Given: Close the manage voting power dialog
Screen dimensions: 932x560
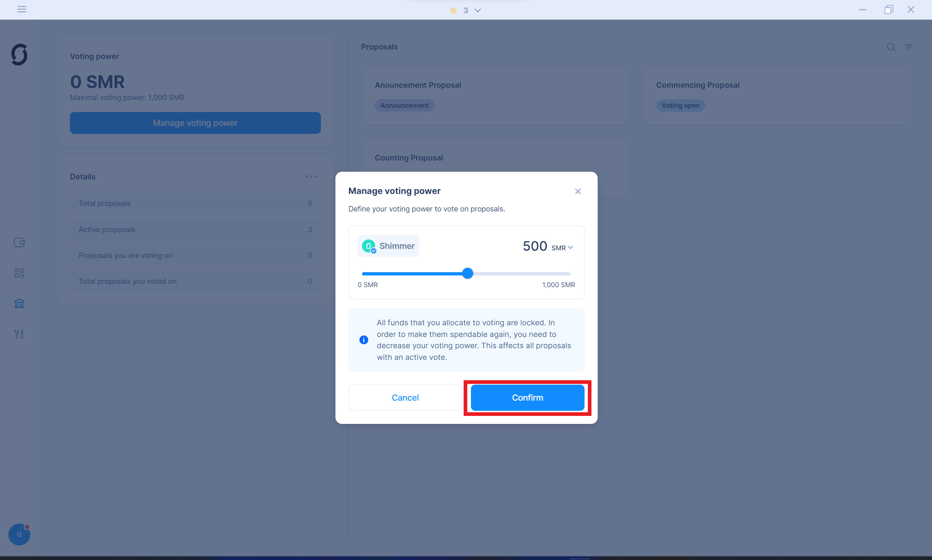Looking at the screenshot, I should point(578,191).
